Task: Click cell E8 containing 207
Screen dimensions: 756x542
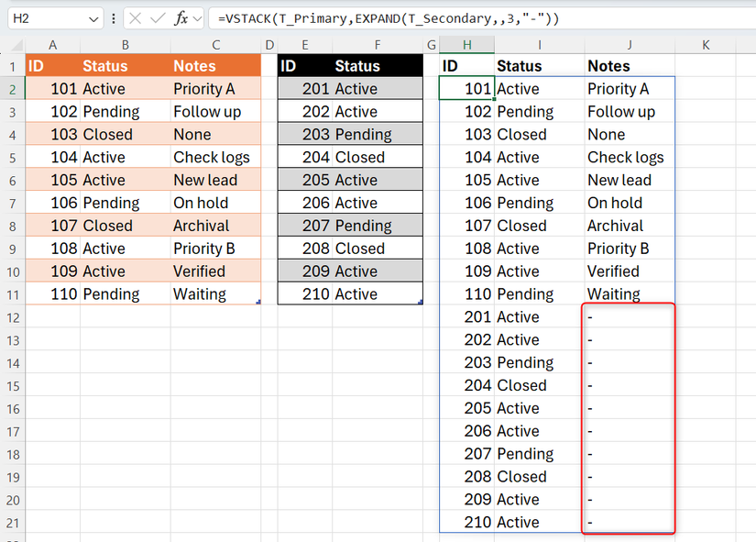Action: coord(305,226)
